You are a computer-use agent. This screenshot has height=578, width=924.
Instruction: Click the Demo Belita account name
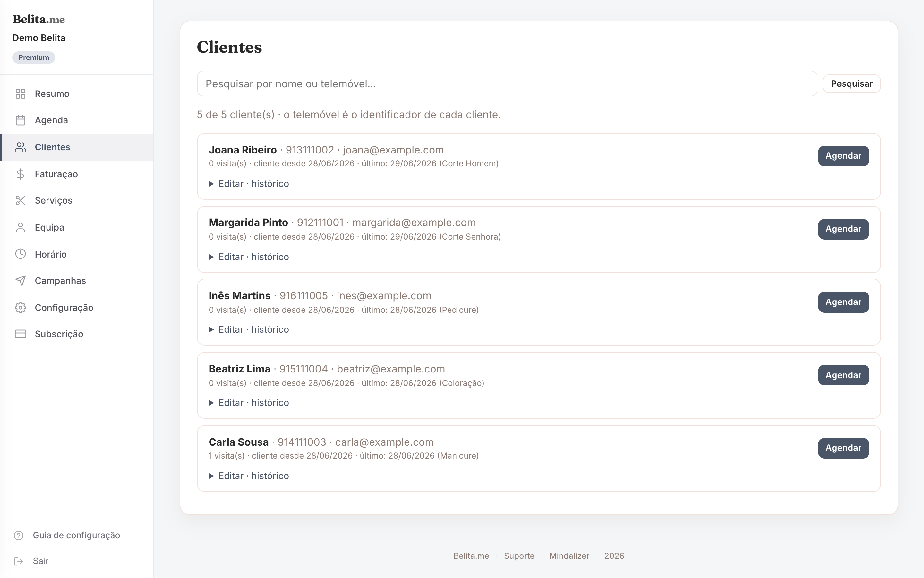coord(39,38)
